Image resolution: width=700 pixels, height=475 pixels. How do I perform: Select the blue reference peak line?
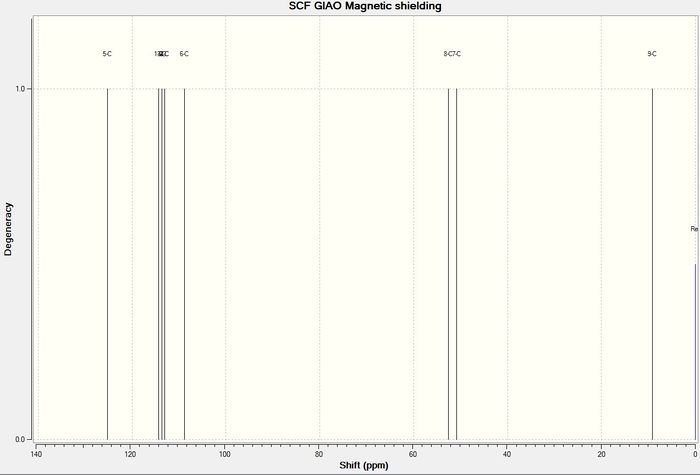[x=695, y=351]
